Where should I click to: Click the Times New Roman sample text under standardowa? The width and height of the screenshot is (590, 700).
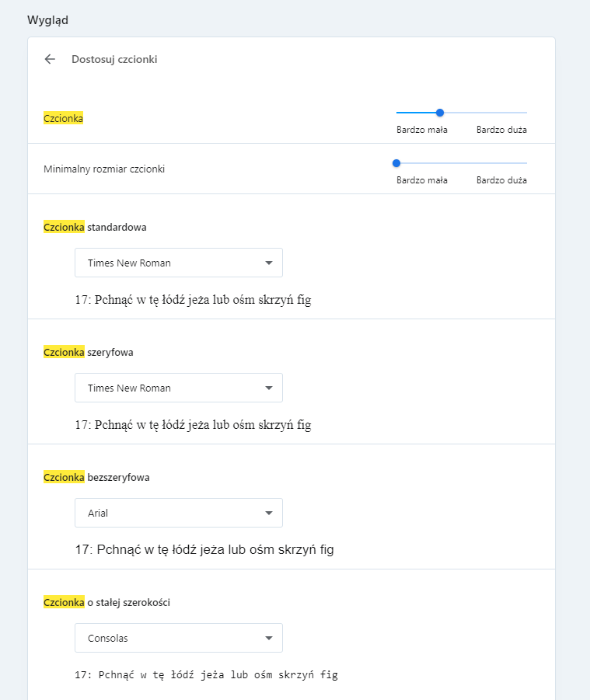[x=193, y=299]
